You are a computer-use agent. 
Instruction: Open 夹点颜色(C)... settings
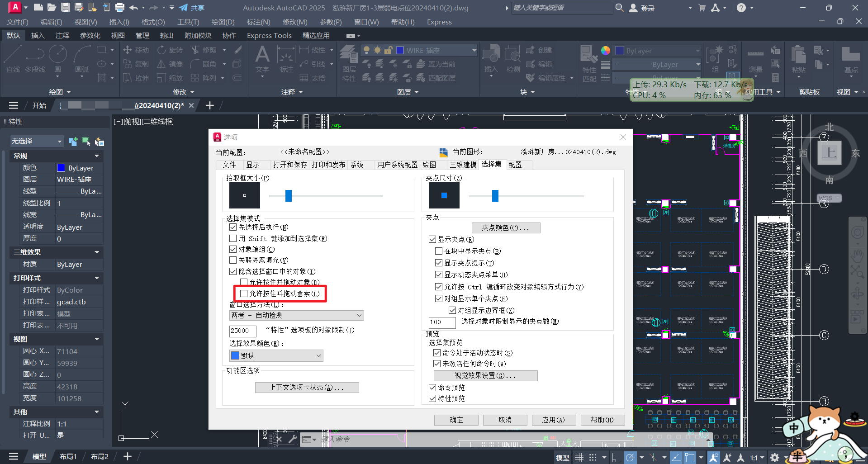(x=506, y=227)
